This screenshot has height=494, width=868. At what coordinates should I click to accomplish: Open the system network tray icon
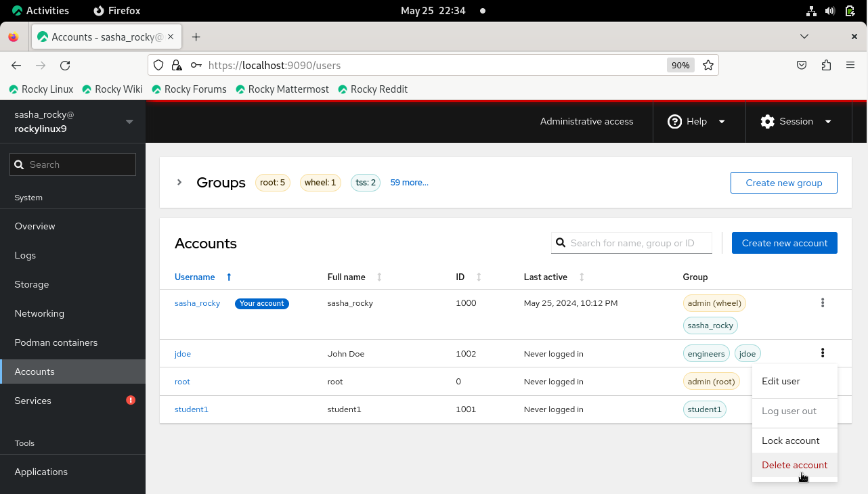pos(811,11)
